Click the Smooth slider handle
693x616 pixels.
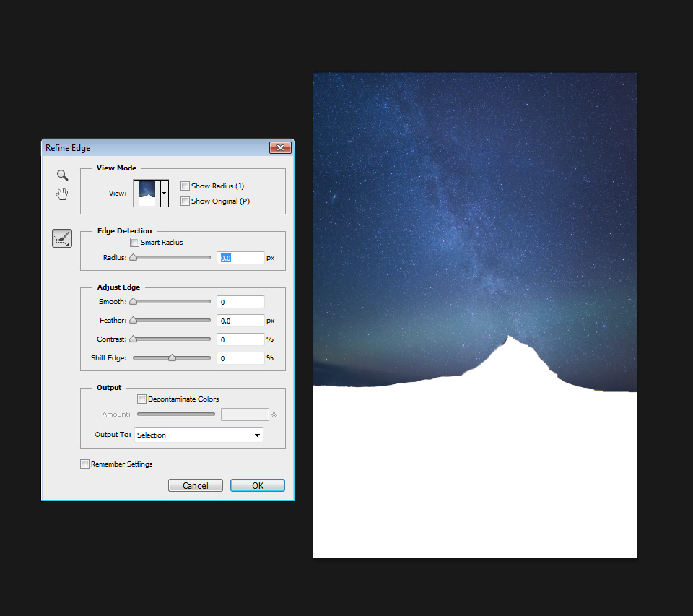[133, 302]
